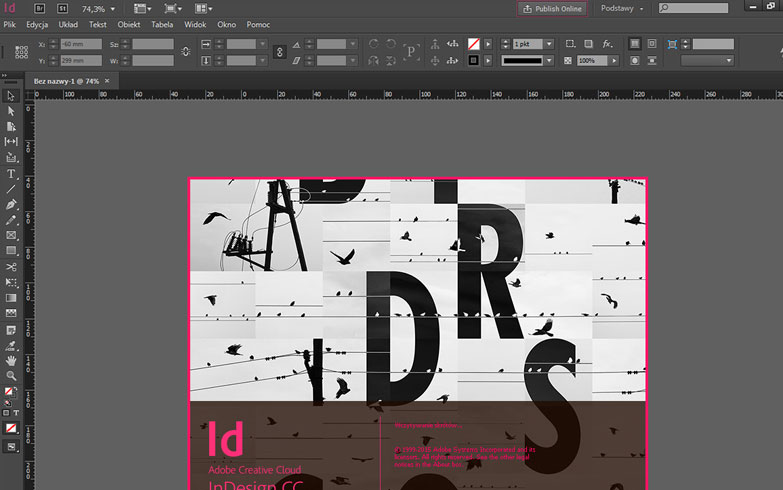
Task: Select the Rectangle tool
Action: click(10, 251)
